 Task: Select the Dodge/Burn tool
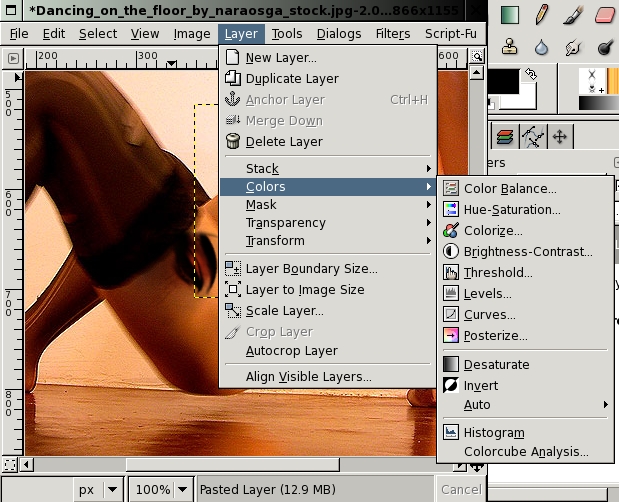coord(604,47)
